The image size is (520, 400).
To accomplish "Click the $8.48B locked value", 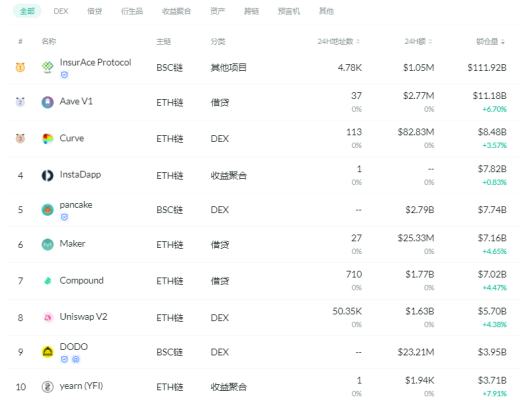I will click(x=492, y=132).
